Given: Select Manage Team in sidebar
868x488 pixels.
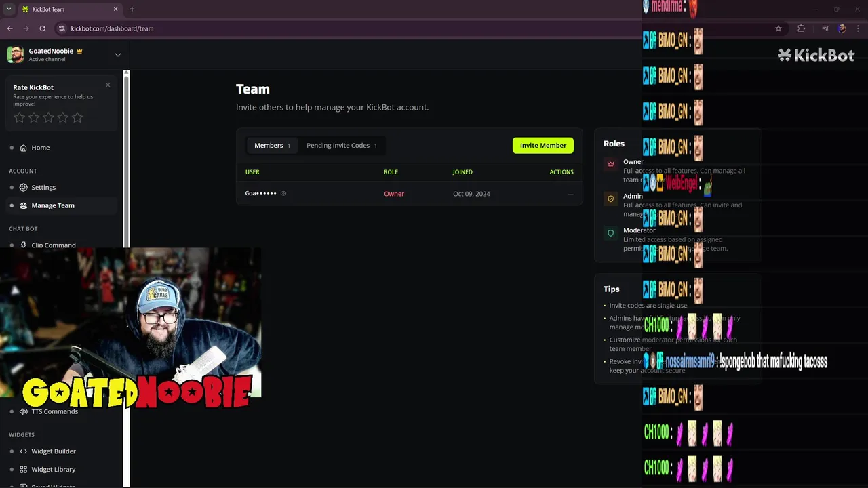Looking at the screenshot, I should tap(61, 205).
